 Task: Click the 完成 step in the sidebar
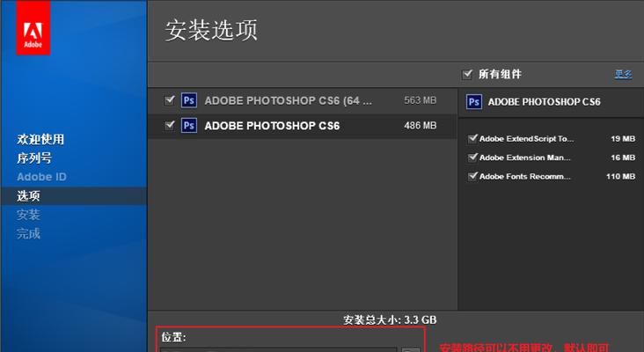click(x=29, y=234)
